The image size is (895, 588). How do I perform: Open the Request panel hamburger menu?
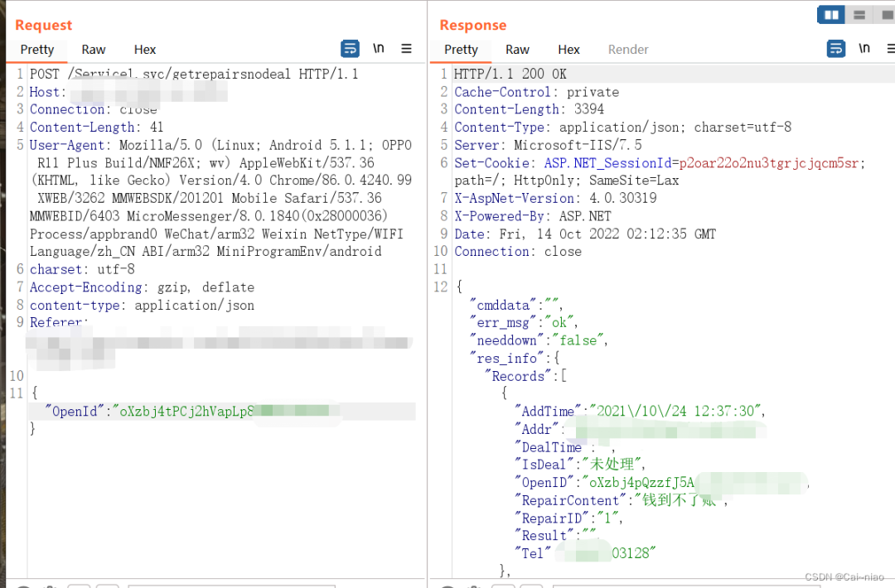tap(406, 49)
